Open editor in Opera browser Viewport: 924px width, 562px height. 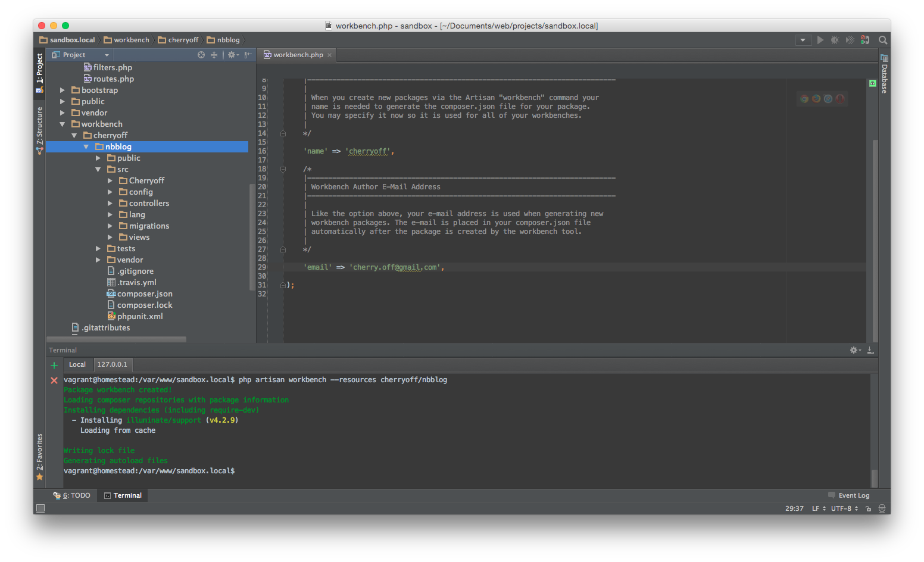[840, 99]
